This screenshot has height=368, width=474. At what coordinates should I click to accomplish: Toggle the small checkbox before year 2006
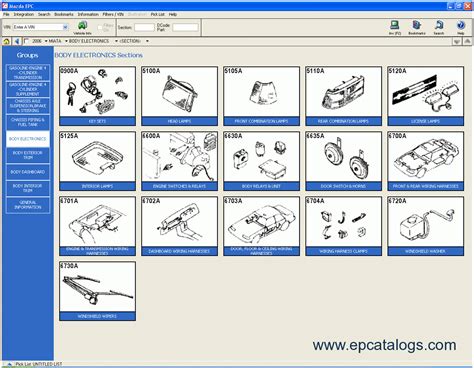point(27,41)
